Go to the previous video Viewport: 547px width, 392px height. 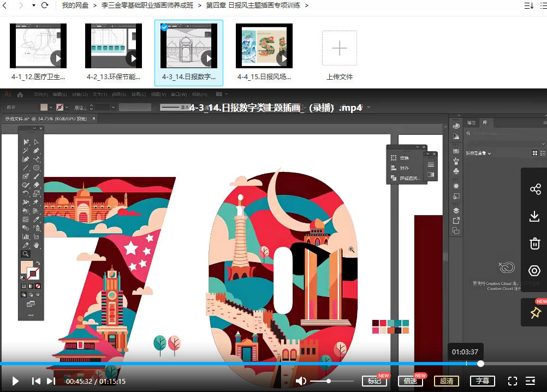tap(36, 381)
